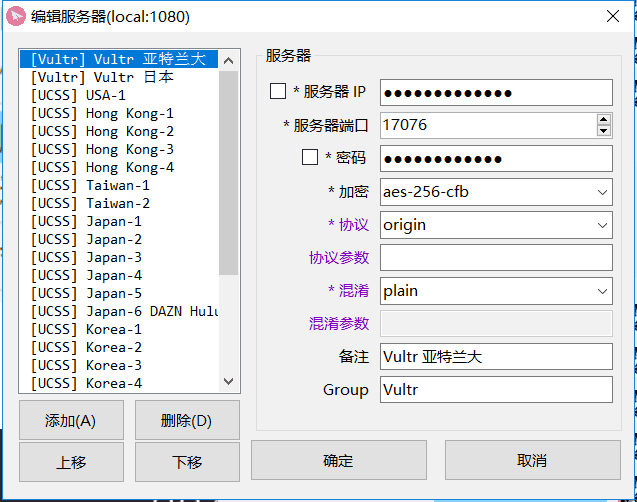Select [UCSS] USA-1 server
The image size is (637, 502).
(x=119, y=95)
